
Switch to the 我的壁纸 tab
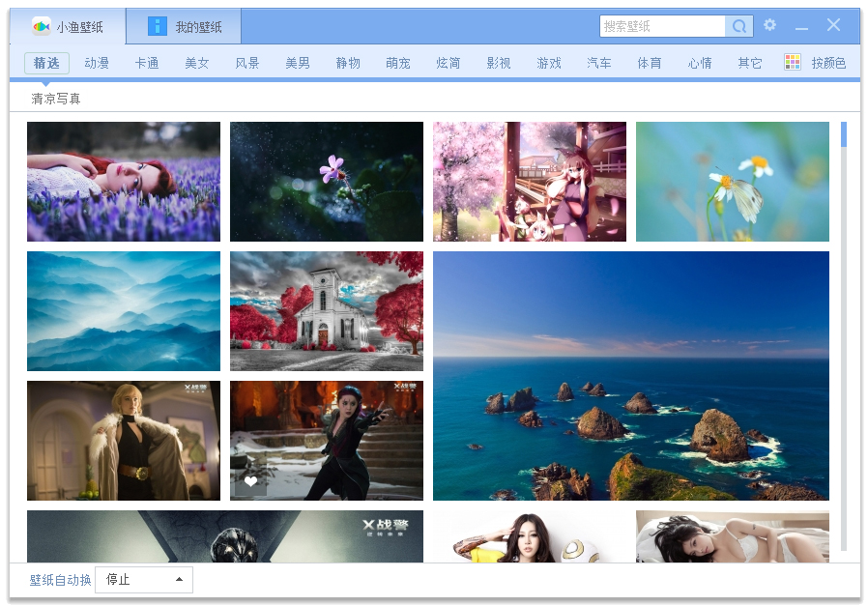click(184, 26)
